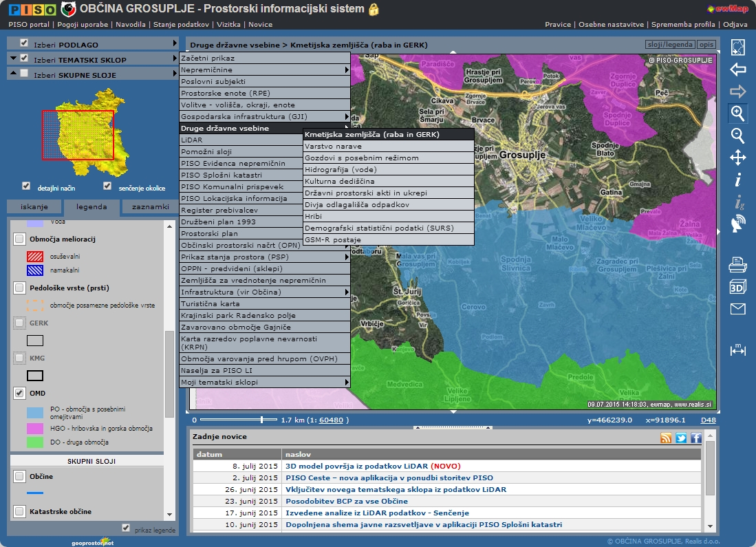Go back to previous map view arrow

click(737, 69)
